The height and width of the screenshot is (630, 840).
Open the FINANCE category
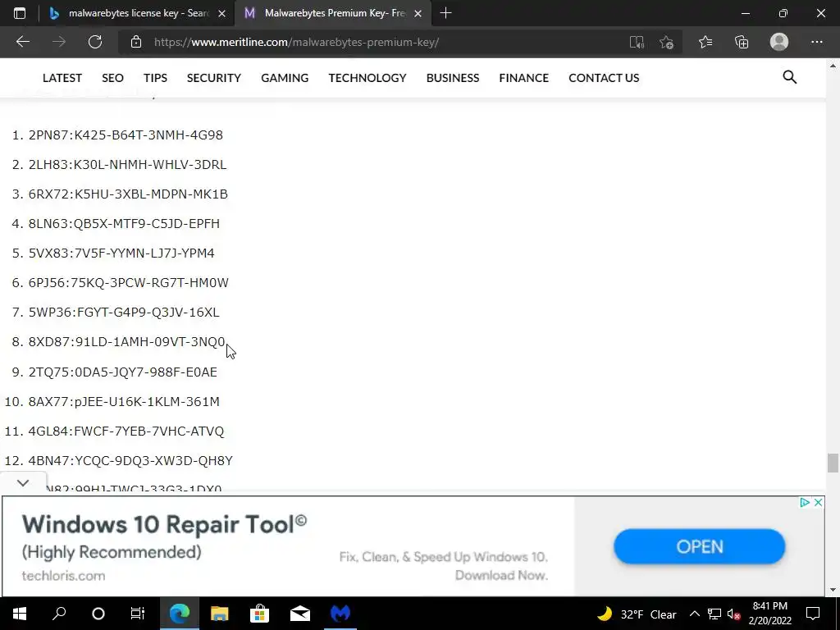pyautogui.click(x=524, y=78)
